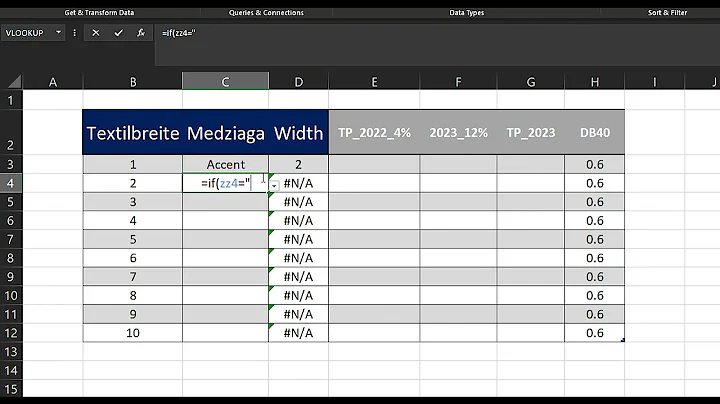The width and height of the screenshot is (720, 404).
Task: Select the cell with 10 in column B
Action: 133,333
